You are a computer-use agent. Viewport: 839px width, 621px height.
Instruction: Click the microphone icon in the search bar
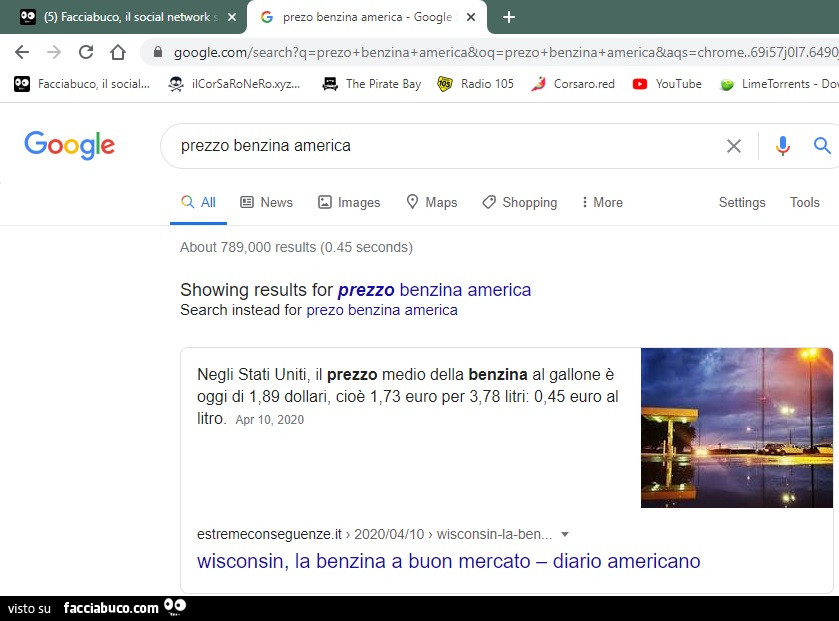783,146
